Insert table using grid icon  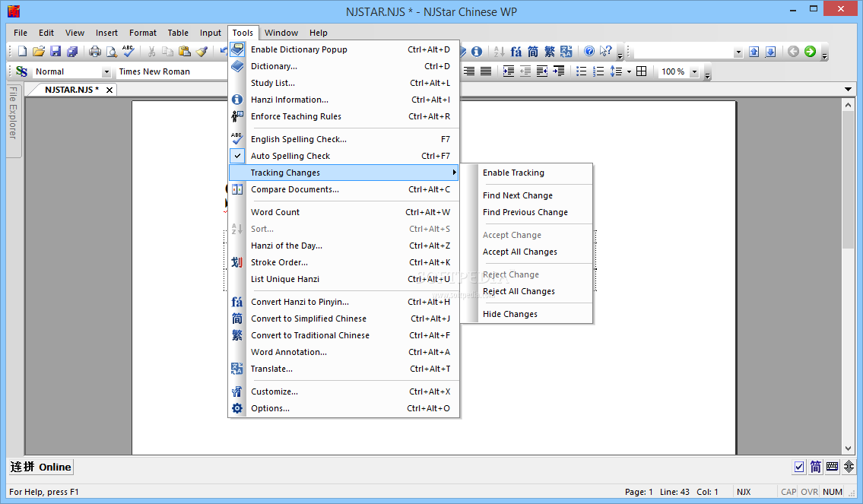point(641,71)
